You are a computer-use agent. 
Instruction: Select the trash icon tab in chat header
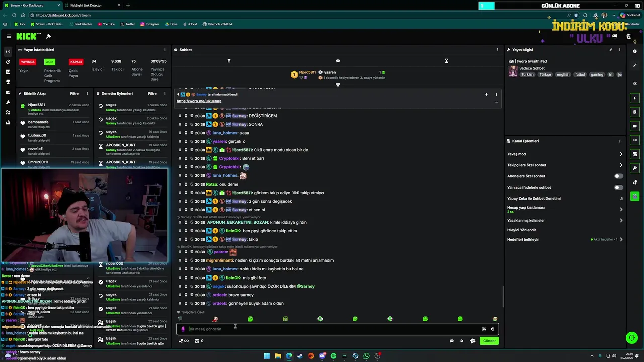229,61
